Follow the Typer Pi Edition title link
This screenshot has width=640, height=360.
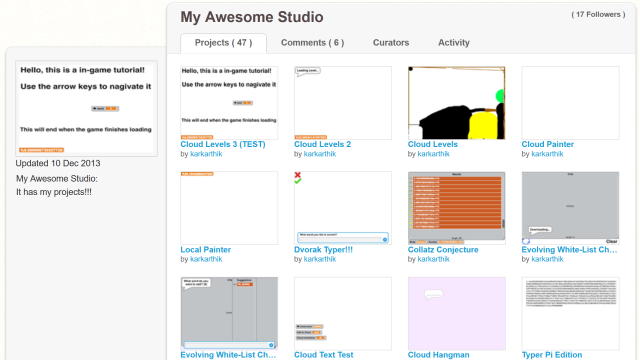tap(552, 355)
